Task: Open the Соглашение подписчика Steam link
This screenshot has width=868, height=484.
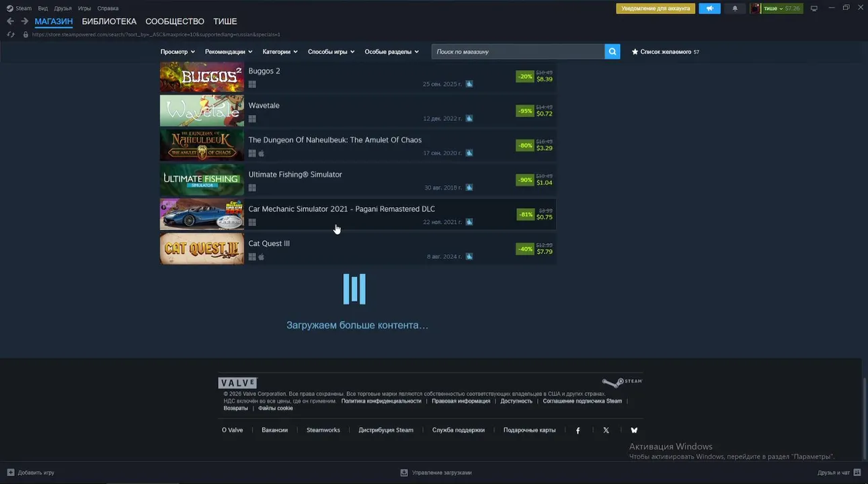Action: [582, 401]
